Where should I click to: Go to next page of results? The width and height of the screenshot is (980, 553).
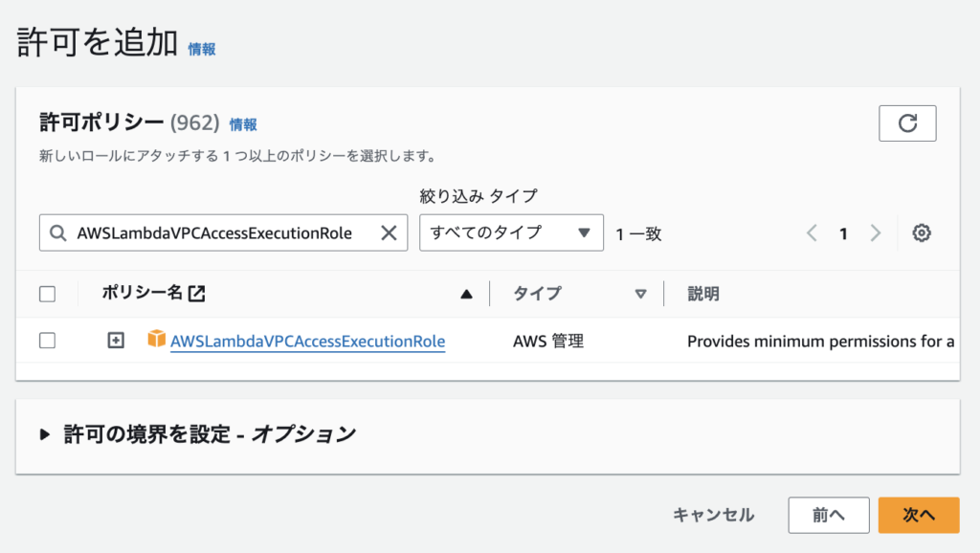(875, 233)
